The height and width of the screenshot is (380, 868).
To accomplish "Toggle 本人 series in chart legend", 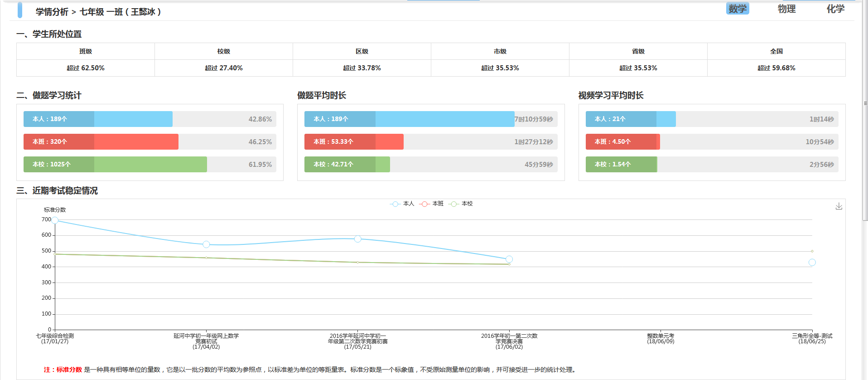I will (x=402, y=204).
